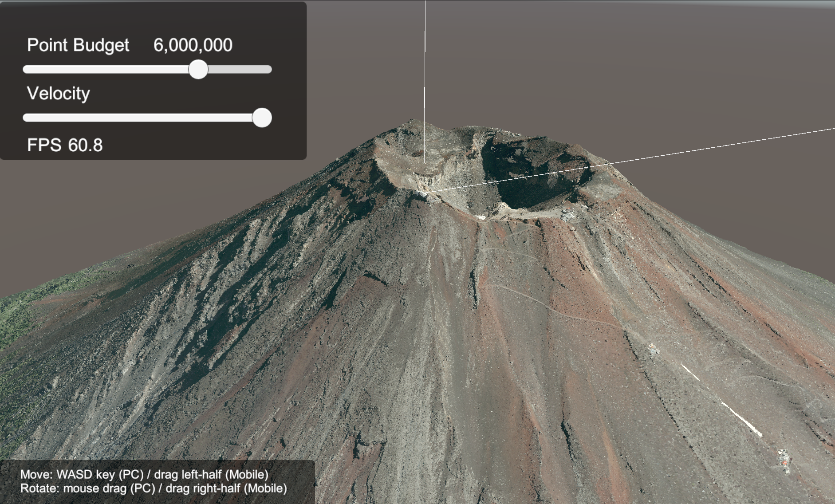Click the Velocity label text
Screen dimensions: 835x504
(x=58, y=94)
